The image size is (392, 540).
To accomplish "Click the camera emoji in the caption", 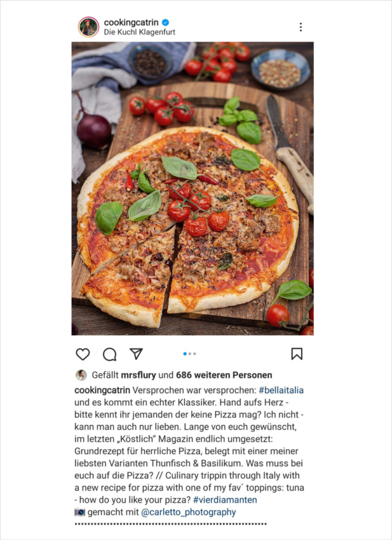I will [x=80, y=512].
